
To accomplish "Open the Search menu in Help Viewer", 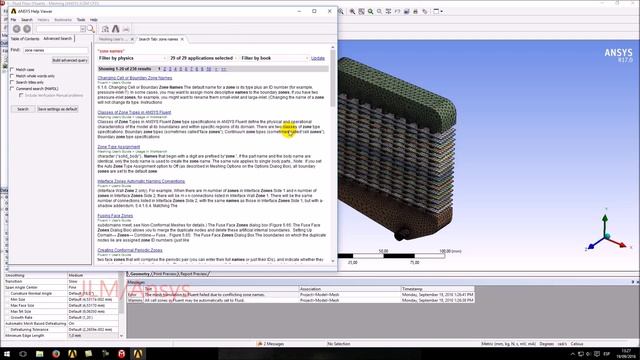I will (27, 20).
